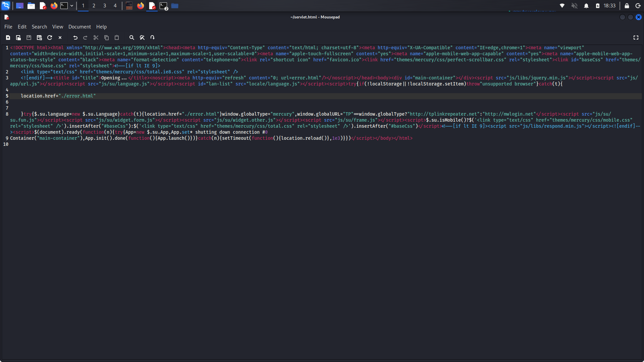This screenshot has height=362, width=644.
Task: Open the notifications bell icon
Action: point(586,6)
